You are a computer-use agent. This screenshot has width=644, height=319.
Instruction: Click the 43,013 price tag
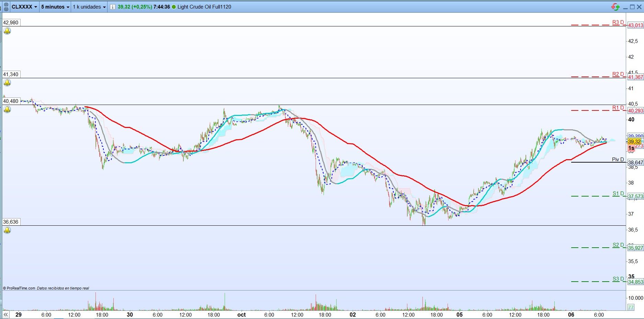click(x=635, y=25)
